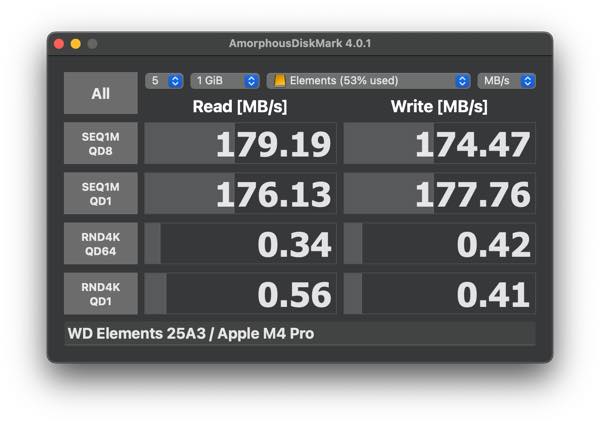600x425 pixels.
Task: Expand the 1 GiB test size dropdown
Action: click(x=225, y=81)
